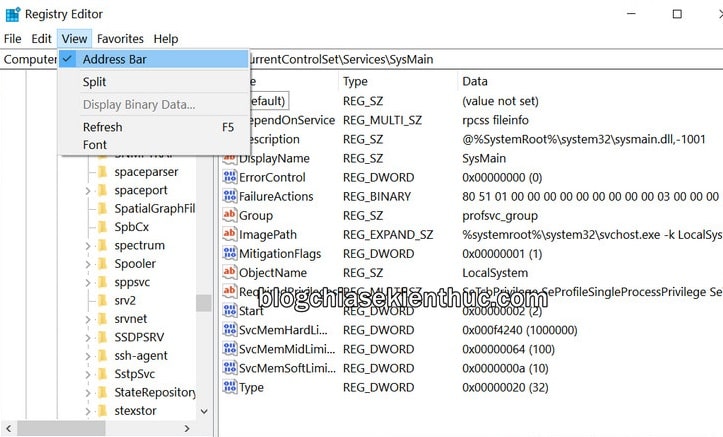Select Refresh in the View menu
Viewport: 723px width, 437px height.
click(x=154, y=127)
